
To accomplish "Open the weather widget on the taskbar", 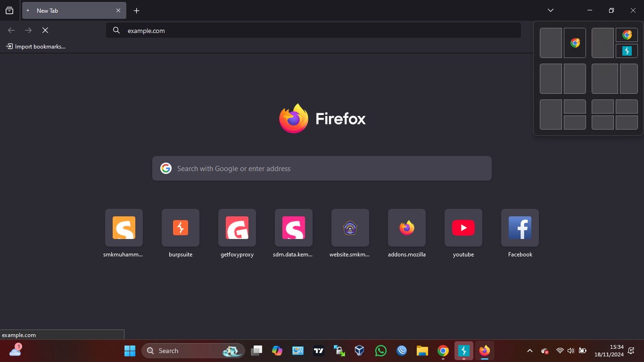I will click(15, 350).
